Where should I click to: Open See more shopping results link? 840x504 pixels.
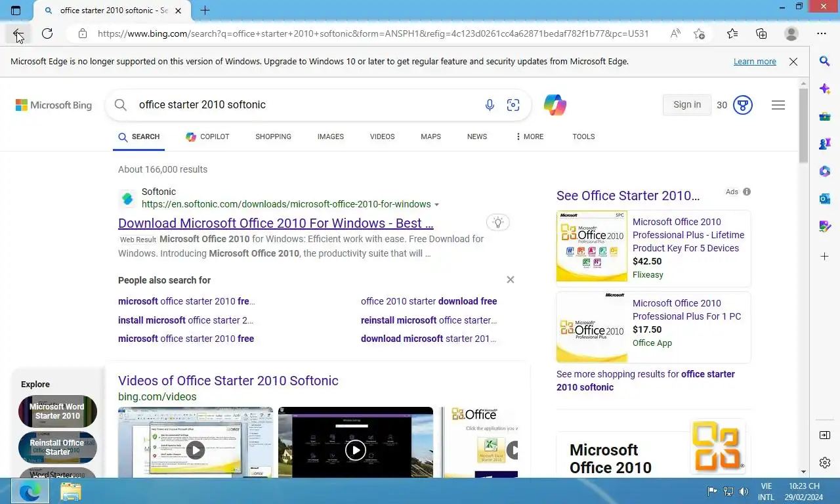coord(646,381)
